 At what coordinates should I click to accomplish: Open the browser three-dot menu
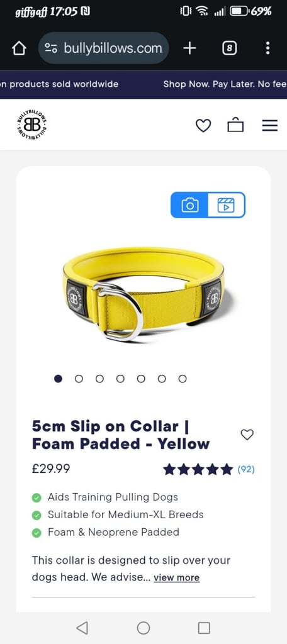(267, 48)
